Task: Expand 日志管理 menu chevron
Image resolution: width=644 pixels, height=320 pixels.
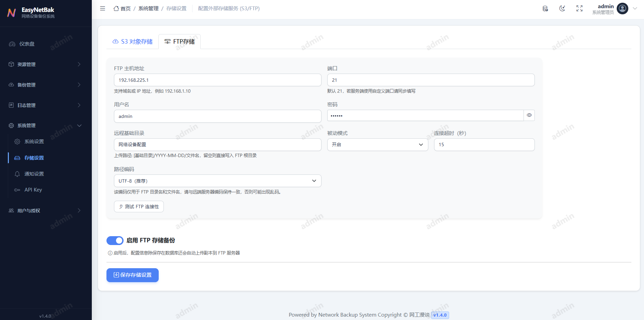Action: coord(79,105)
